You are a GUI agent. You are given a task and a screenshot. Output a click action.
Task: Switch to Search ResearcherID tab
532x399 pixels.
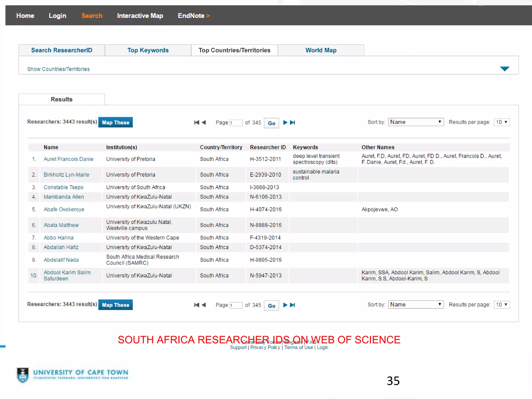(x=62, y=50)
